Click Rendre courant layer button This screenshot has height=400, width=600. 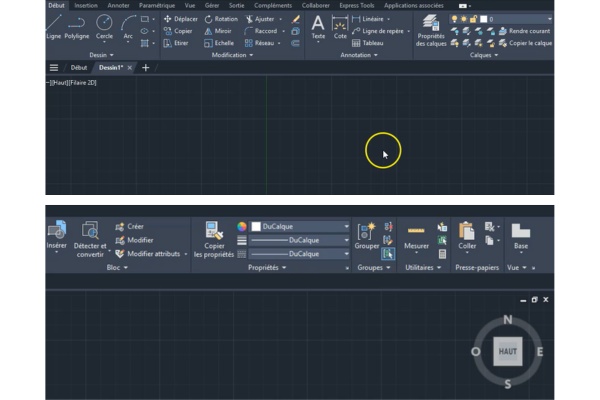click(x=525, y=31)
